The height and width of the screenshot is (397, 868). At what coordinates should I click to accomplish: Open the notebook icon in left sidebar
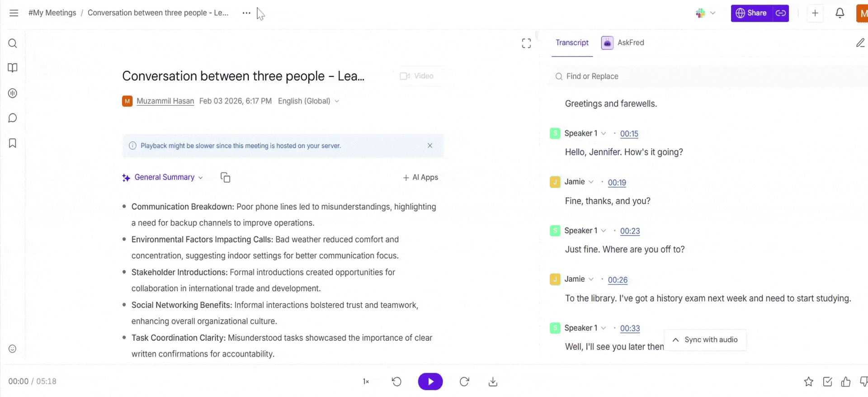(x=13, y=68)
